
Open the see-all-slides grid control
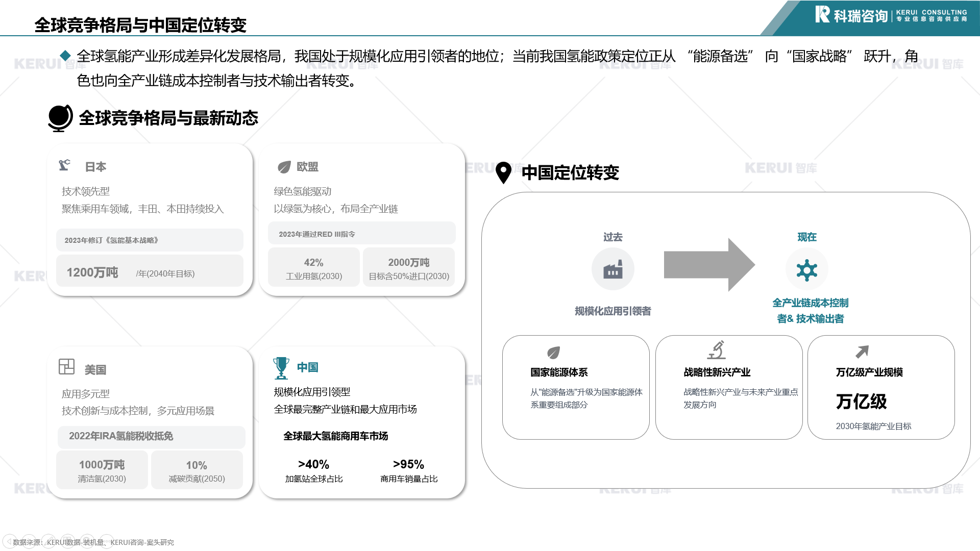[x=67, y=541]
